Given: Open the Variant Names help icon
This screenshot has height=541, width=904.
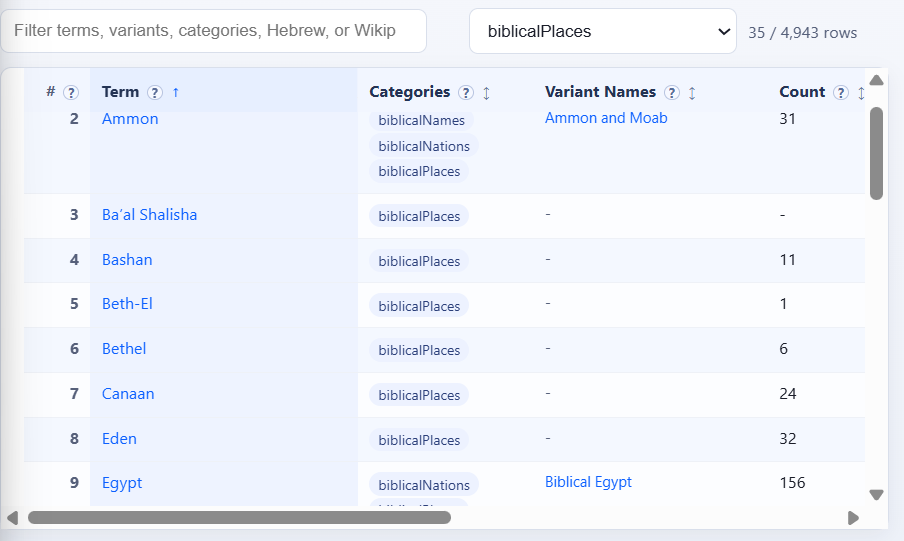Looking at the screenshot, I should [x=672, y=92].
